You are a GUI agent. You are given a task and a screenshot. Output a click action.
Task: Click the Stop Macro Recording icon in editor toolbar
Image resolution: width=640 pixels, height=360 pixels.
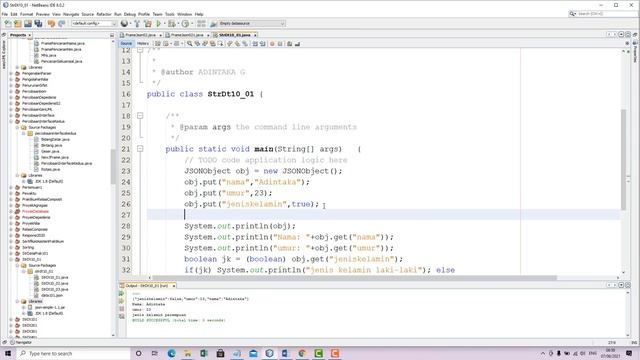280,44
